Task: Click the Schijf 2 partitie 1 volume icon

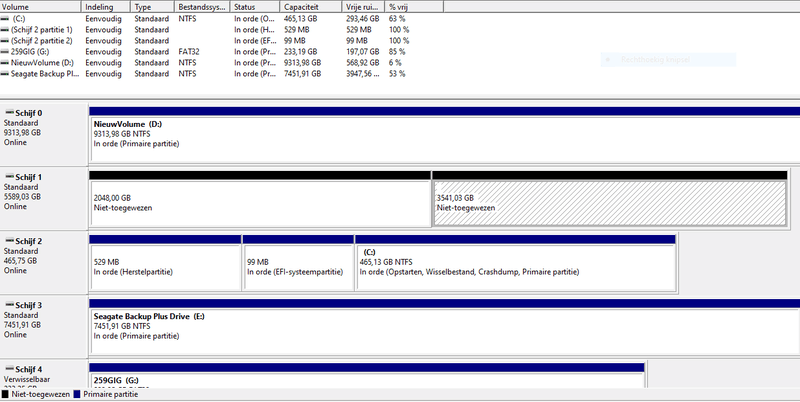Action: [5, 30]
